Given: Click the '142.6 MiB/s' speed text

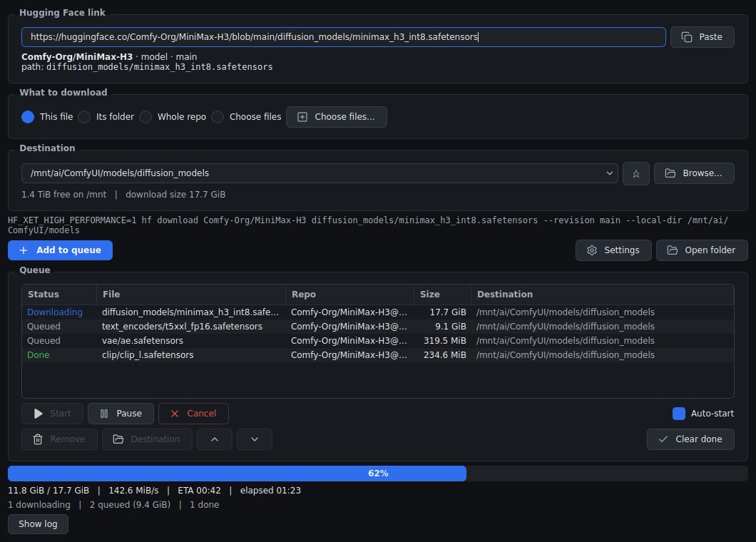Looking at the screenshot, I should [133, 491].
